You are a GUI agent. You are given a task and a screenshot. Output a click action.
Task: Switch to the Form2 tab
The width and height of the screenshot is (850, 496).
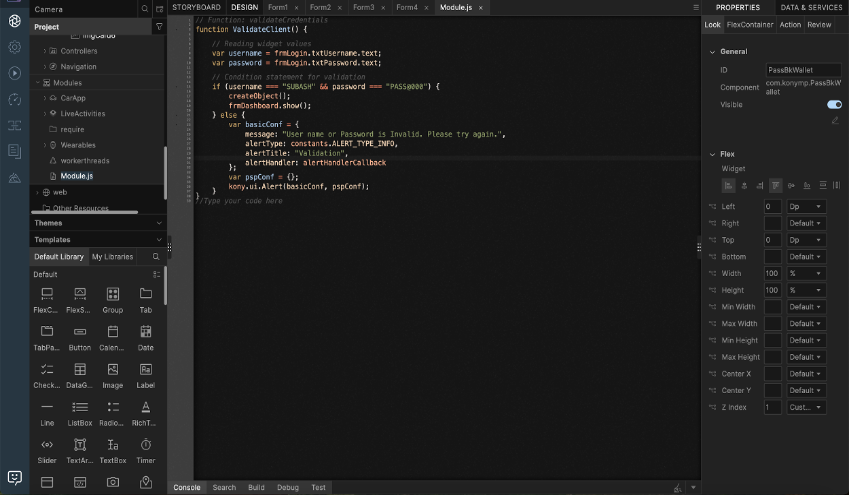[320, 7]
